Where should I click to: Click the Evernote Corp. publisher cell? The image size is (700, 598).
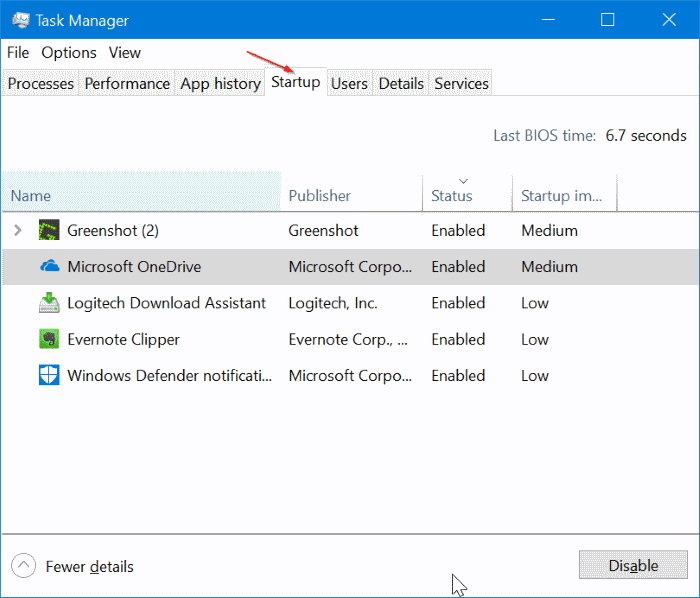pos(348,339)
